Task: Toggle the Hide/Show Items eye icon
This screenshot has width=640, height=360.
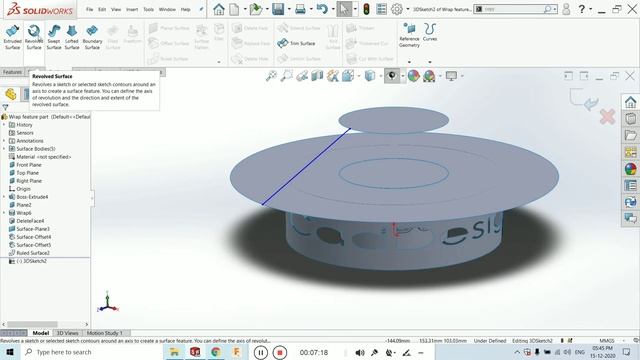Action: click(x=392, y=76)
